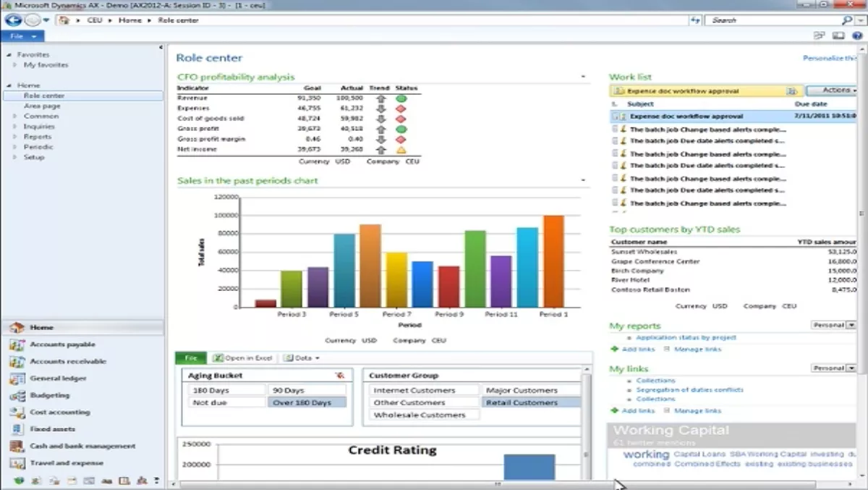Expand the Inquiries node in navigation tree
Viewport: 868px width, 490px height.
coord(15,126)
